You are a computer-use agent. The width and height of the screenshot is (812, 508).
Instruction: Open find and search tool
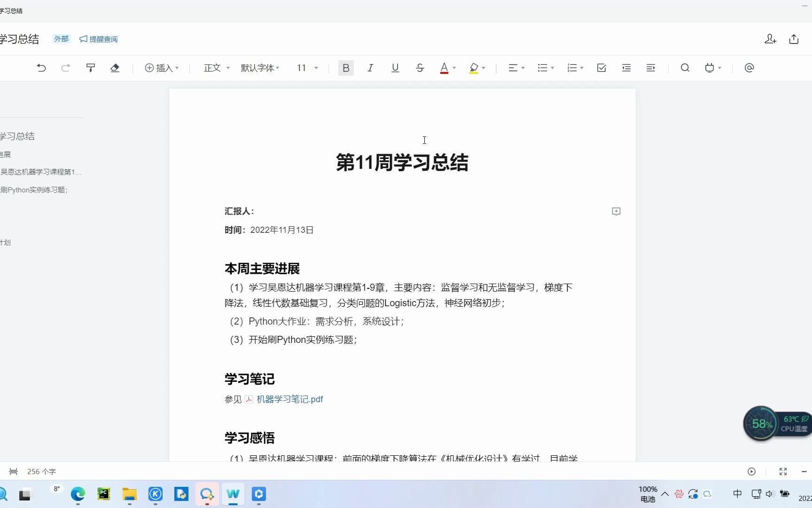[x=685, y=68]
